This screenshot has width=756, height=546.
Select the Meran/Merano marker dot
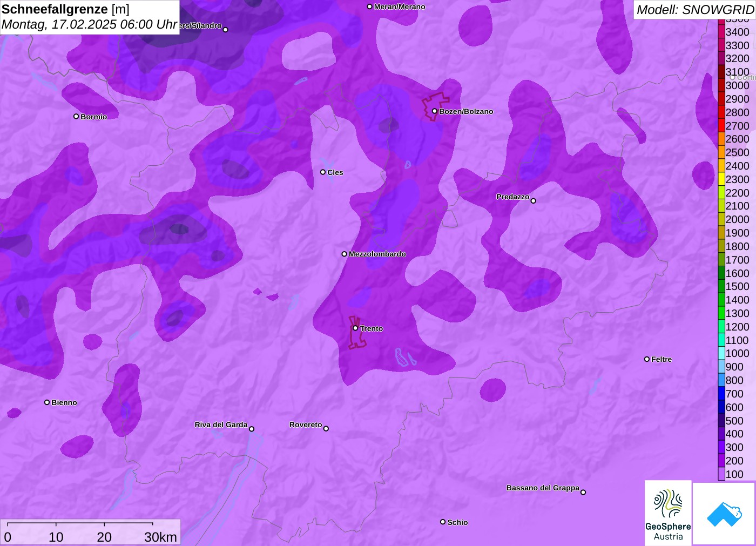370,6
